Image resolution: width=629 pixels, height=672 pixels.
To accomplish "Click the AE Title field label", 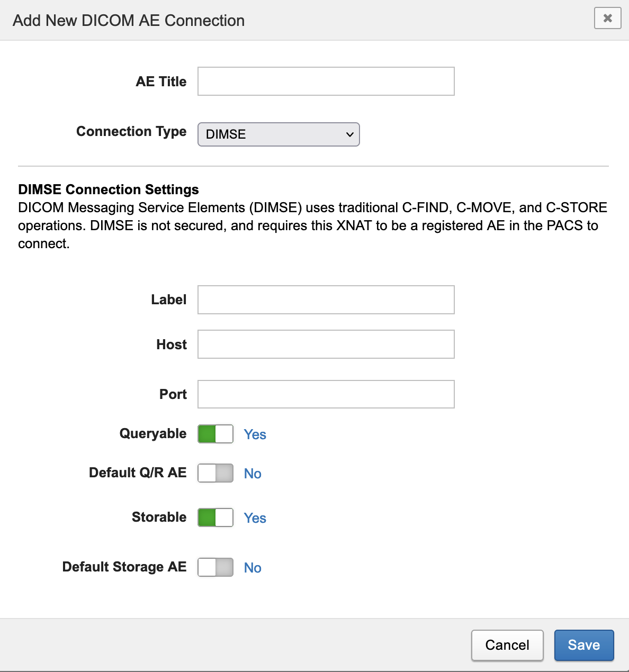I will point(161,81).
